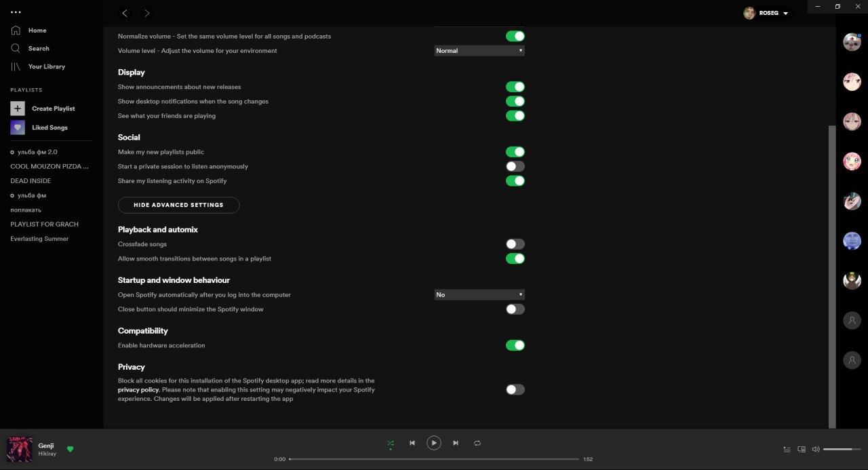Viewport: 868px width, 470px height.
Task: Toggle Make my new playlists public
Action: click(515, 152)
